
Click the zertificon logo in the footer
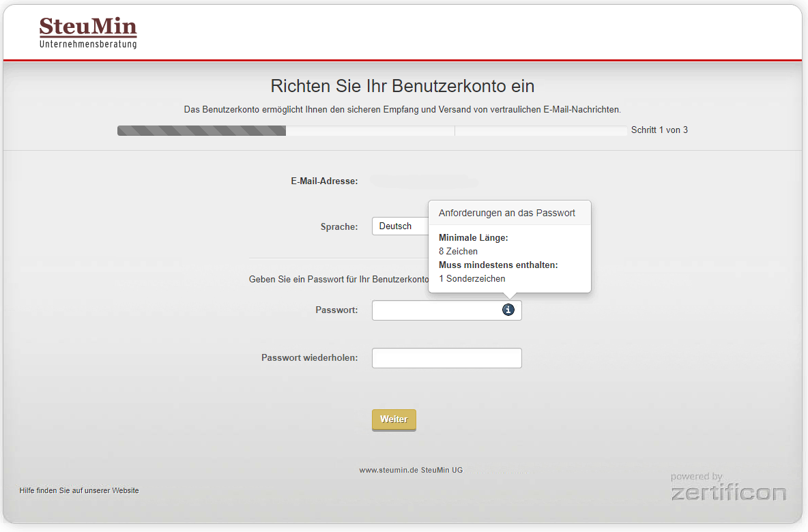point(729,491)
